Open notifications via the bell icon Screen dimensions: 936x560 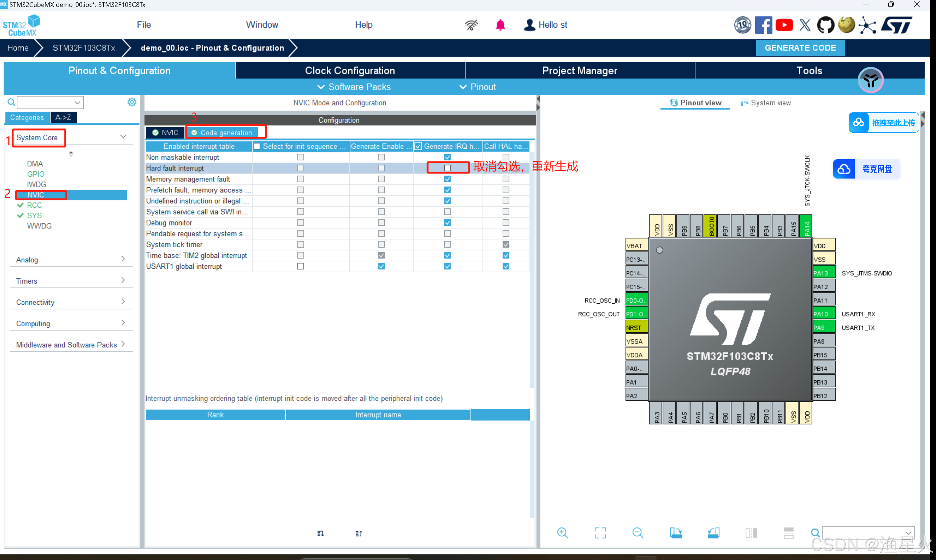pyautogui.click(x=500, y=25)
